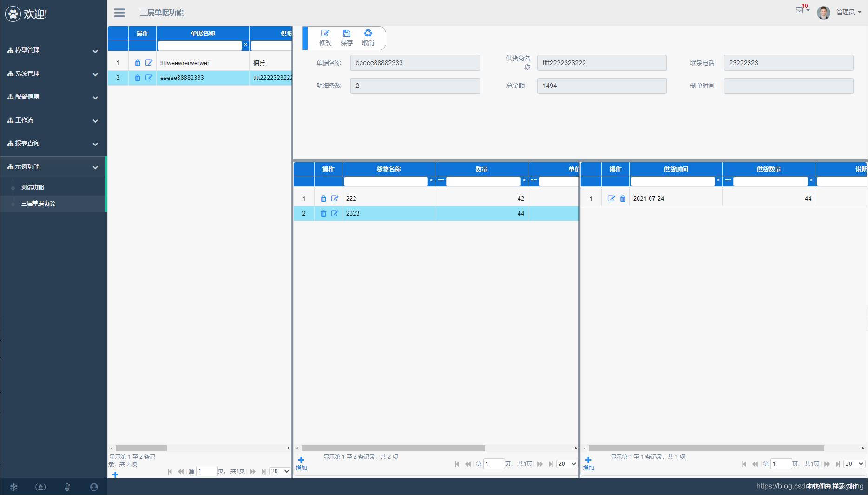Sort by the 单据名称 column header

tap(203, 33)
